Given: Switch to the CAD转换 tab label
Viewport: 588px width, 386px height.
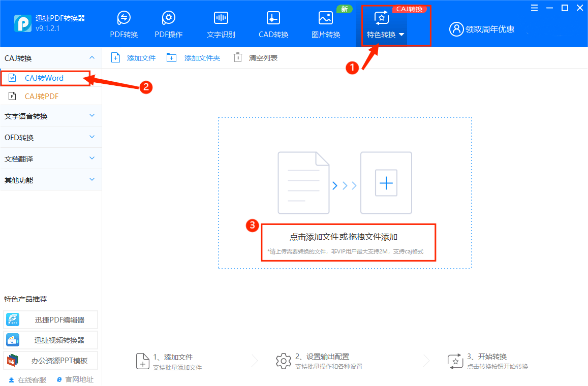Looking at the screenshot, I should (273, 35).
